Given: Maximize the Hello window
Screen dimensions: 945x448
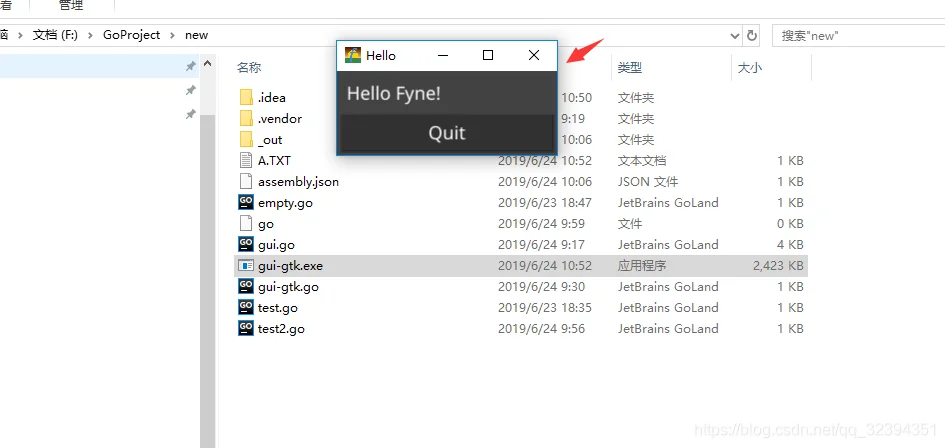Looking at the screenshot, I should [488, 55].
